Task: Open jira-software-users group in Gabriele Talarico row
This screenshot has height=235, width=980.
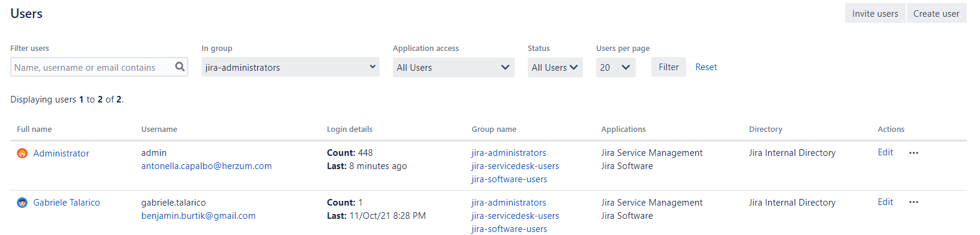Action: [x=509, y=229]
